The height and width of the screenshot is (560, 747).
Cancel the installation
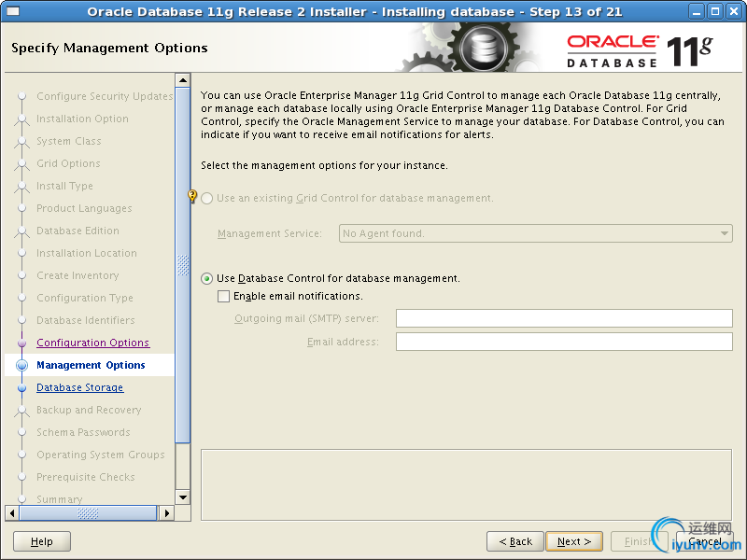[704, 541]
